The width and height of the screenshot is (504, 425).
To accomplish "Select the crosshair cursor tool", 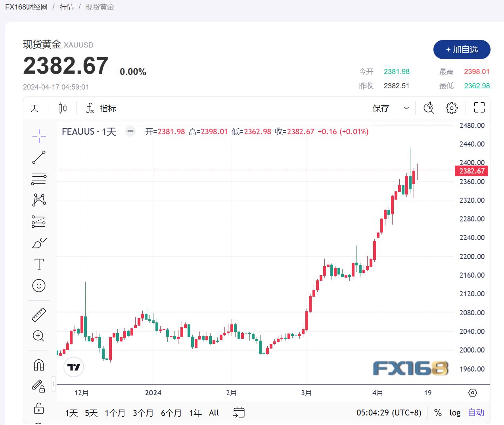I will click(38, 136).
